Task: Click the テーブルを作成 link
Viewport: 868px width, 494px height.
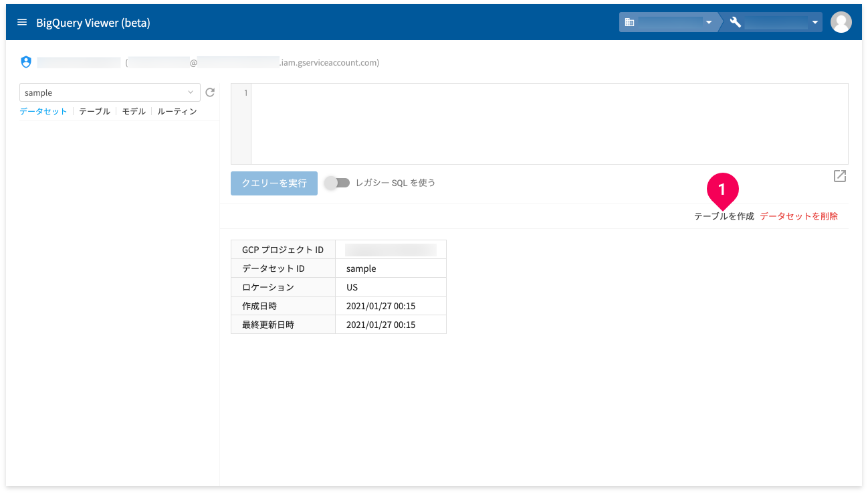Action: (724, 216)
